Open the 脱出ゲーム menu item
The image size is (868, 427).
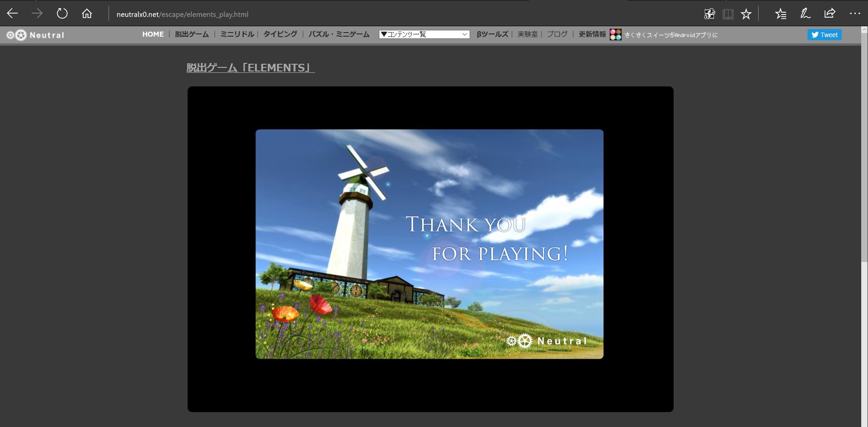point(192,34)
